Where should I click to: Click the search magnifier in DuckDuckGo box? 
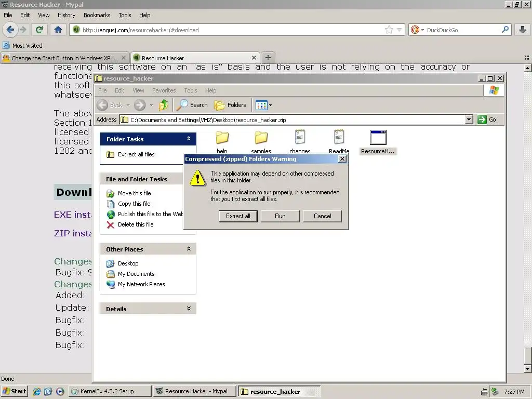click(x=505, y=30)
